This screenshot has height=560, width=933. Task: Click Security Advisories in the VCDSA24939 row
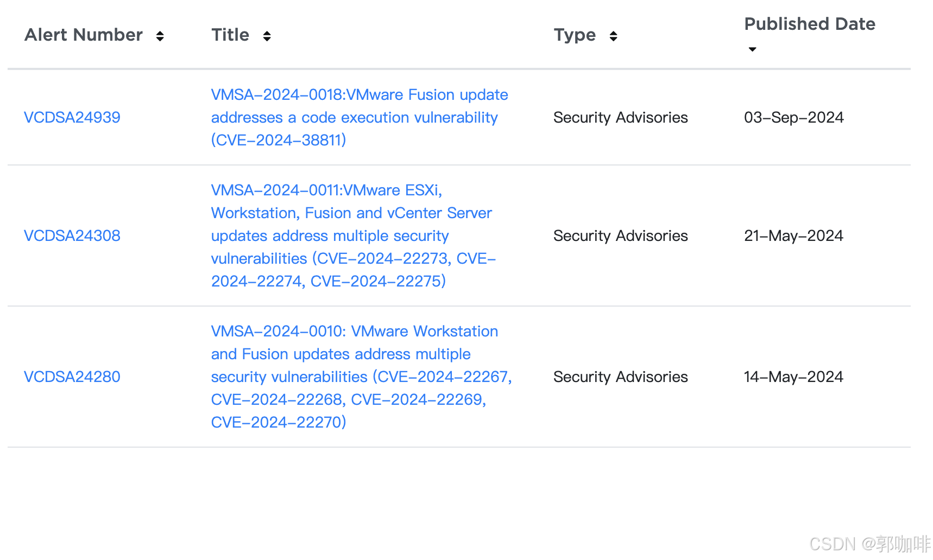pos(620,118)
